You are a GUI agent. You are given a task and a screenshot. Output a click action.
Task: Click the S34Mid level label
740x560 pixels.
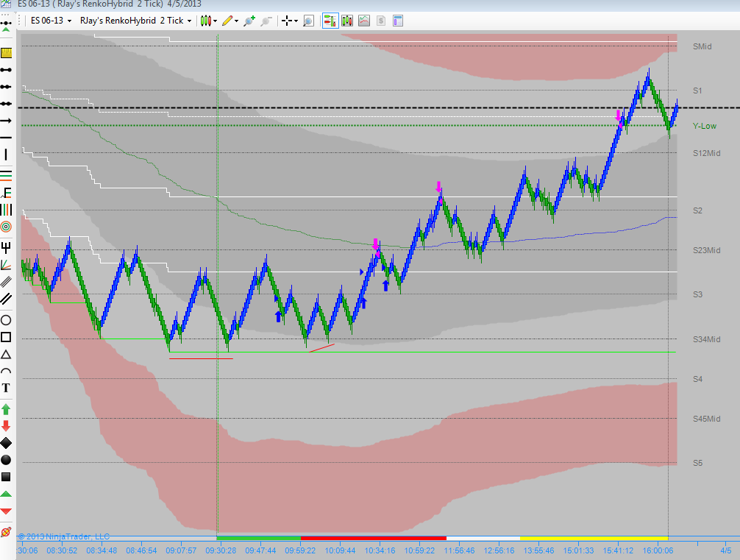[706, 339]
